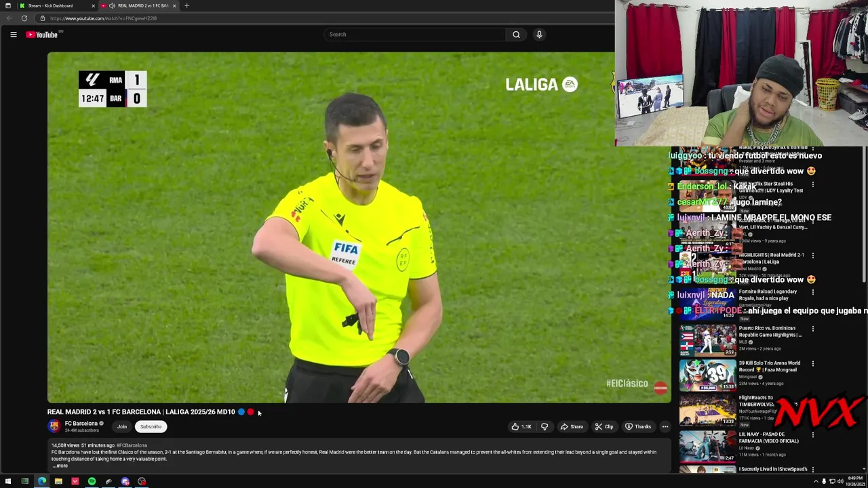The height and width of the screenshot is (488, 868).
Task: Open FC Barcelona channel name link
Action: [x=81, y=424]
